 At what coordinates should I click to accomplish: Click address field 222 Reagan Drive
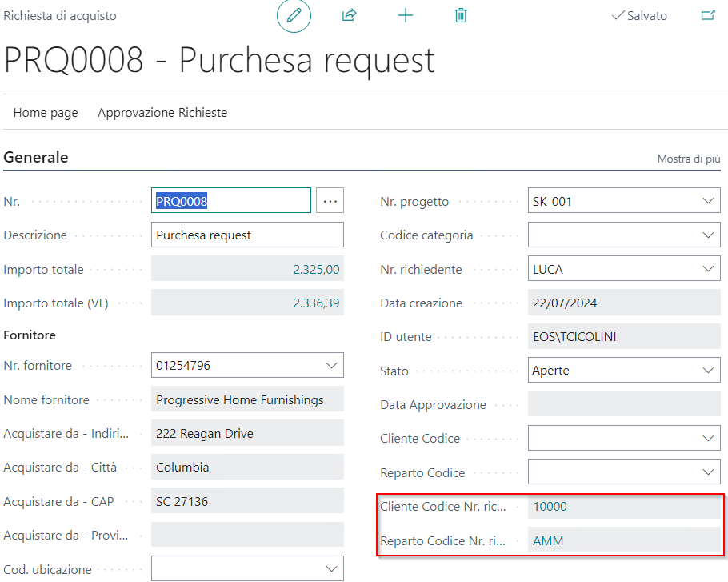click(247, 433)
